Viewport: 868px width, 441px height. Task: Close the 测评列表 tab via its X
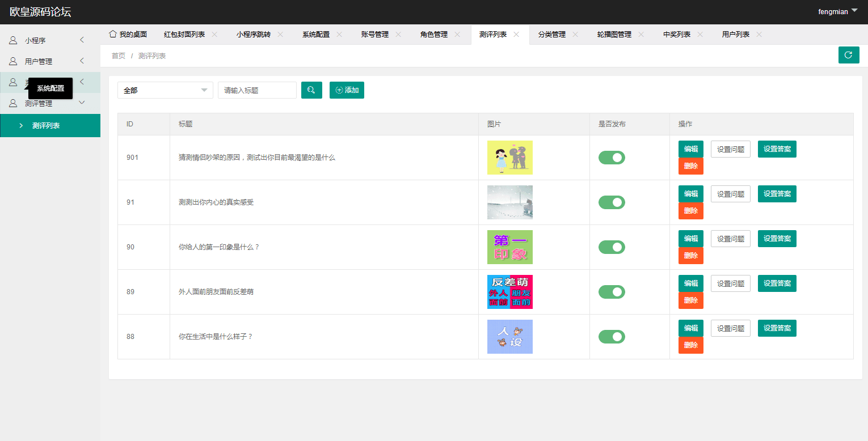[x=516, y=35]
